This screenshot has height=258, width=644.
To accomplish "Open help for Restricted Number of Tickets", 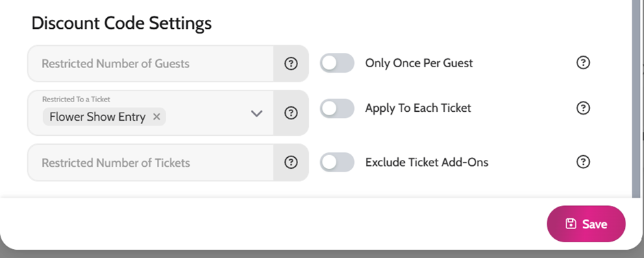I will tap(290, 162).
